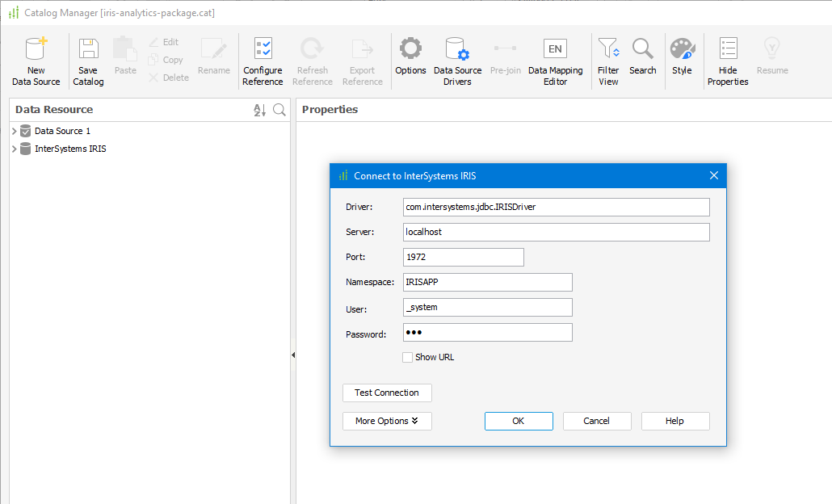Collapse the Data Resource panel splitter arrow
Screen dimensions: 832x504
(x=292, y=355)
